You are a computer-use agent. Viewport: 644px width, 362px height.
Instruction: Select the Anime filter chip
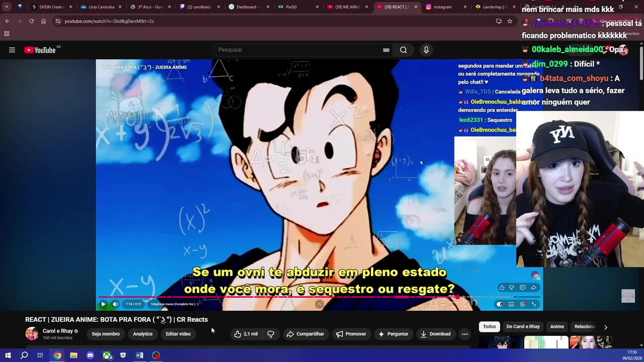point(557,327)
